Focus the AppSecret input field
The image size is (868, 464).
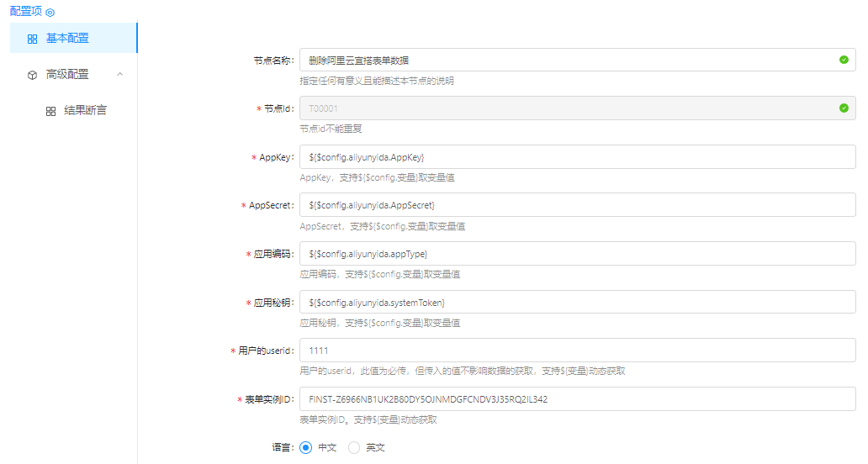point(577,205)
